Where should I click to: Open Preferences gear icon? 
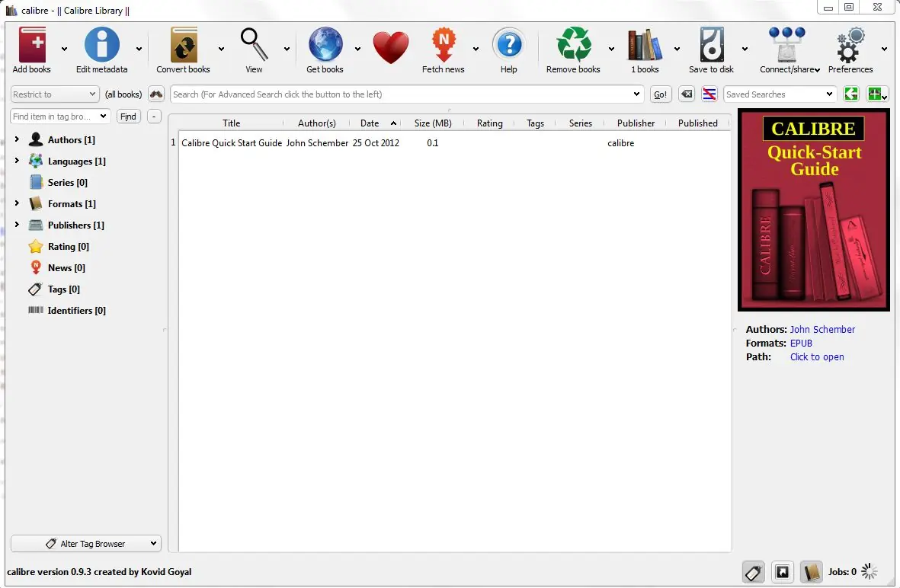point(850,45)
